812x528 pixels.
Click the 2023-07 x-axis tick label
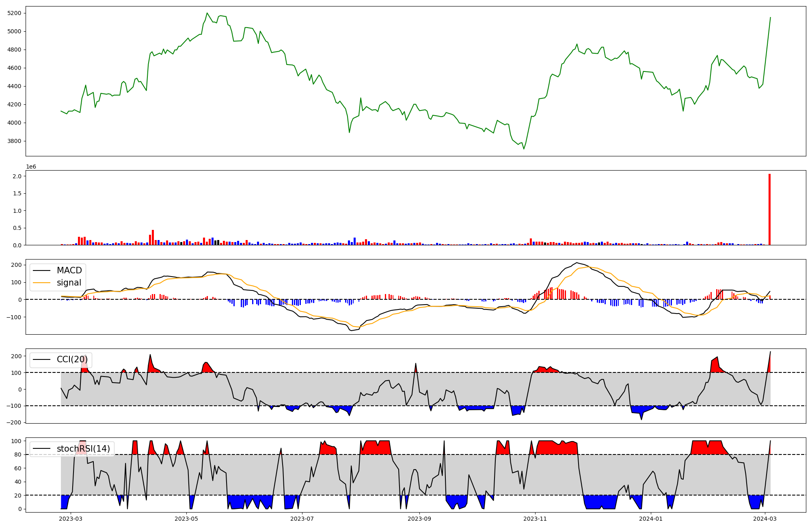302,519
